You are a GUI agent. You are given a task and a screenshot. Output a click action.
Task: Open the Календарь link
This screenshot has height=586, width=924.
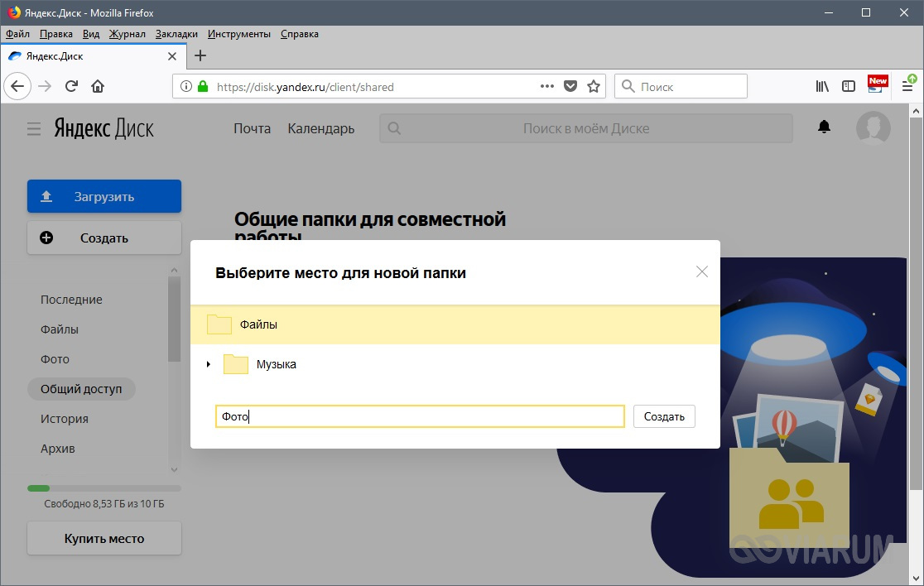tap(321, 128)
